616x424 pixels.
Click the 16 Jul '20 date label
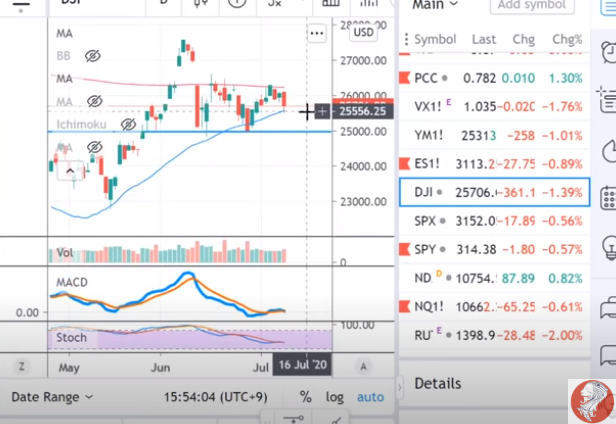coord(302,365)
